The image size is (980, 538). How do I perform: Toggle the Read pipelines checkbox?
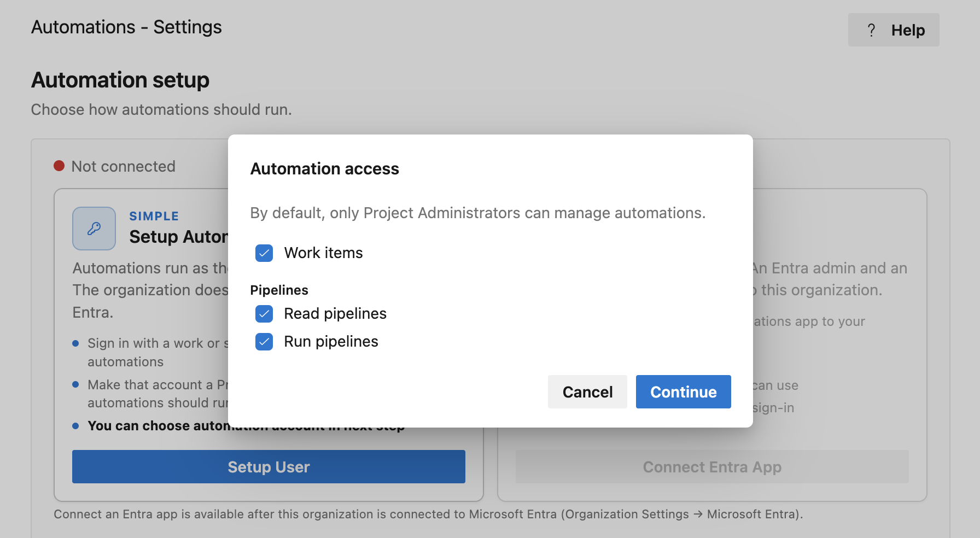click(x=264, y=314)
